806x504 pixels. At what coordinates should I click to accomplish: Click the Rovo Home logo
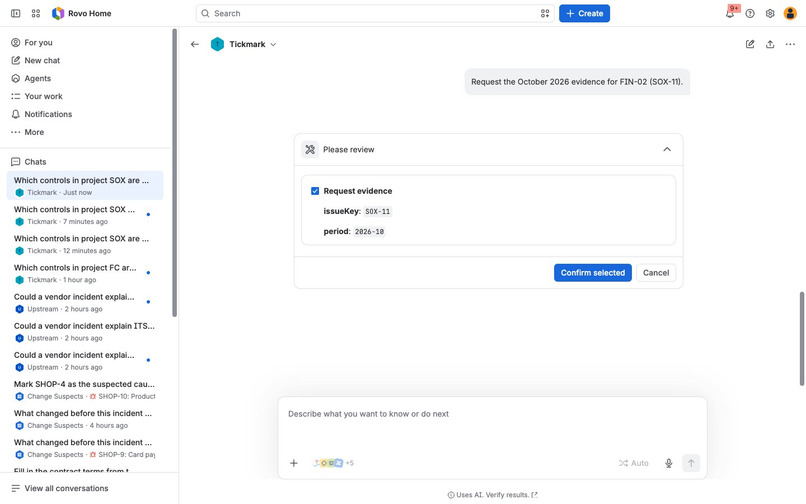pos(82,13)
